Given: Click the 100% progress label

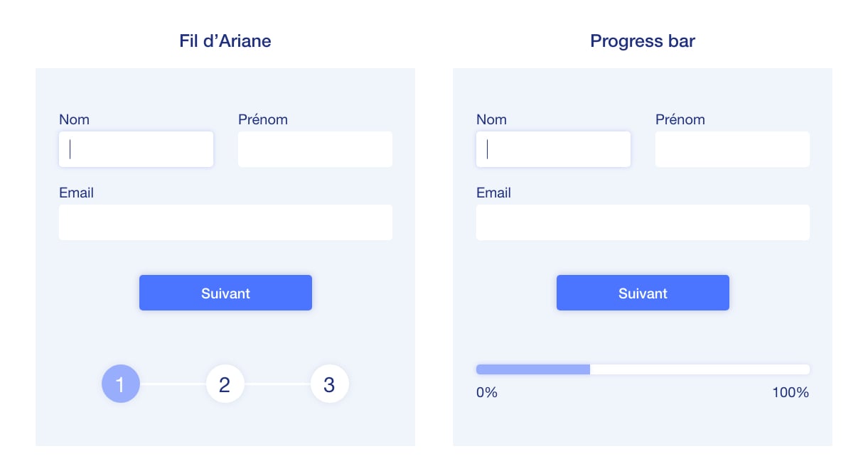Looking at the screenshot, I should (791, 392).
